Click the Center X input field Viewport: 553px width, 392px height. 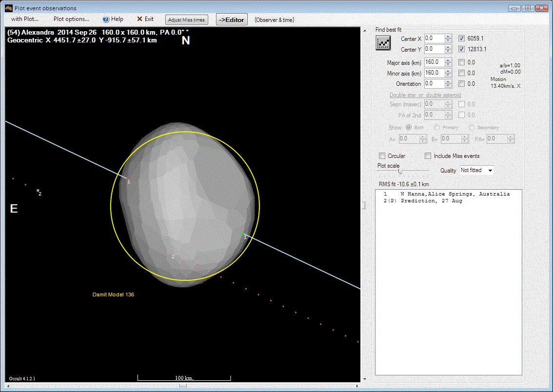(434, 39)
